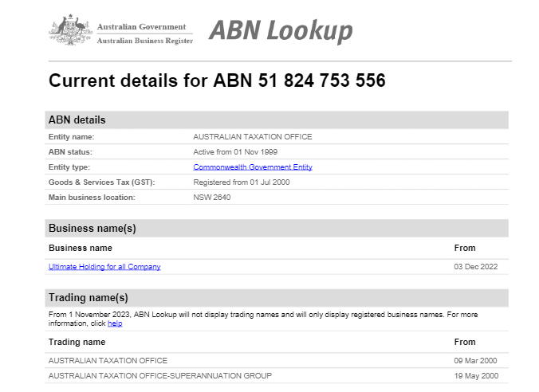The width and height of the screenshot is (539, 392).
Task: Click the Entity name label
Action: click(71, 137)
